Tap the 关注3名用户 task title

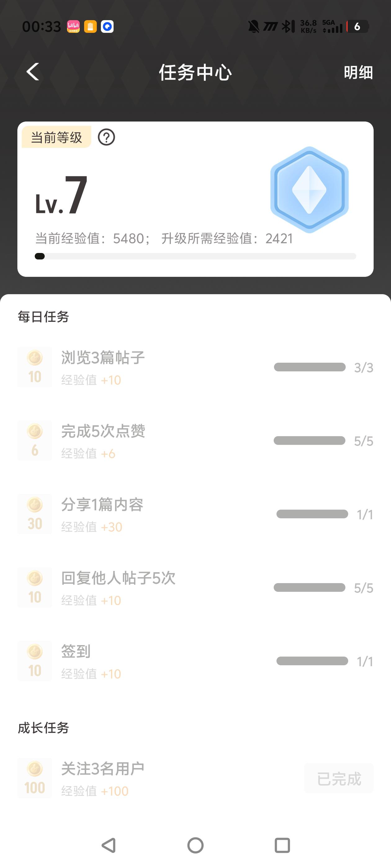pos(102,768)
